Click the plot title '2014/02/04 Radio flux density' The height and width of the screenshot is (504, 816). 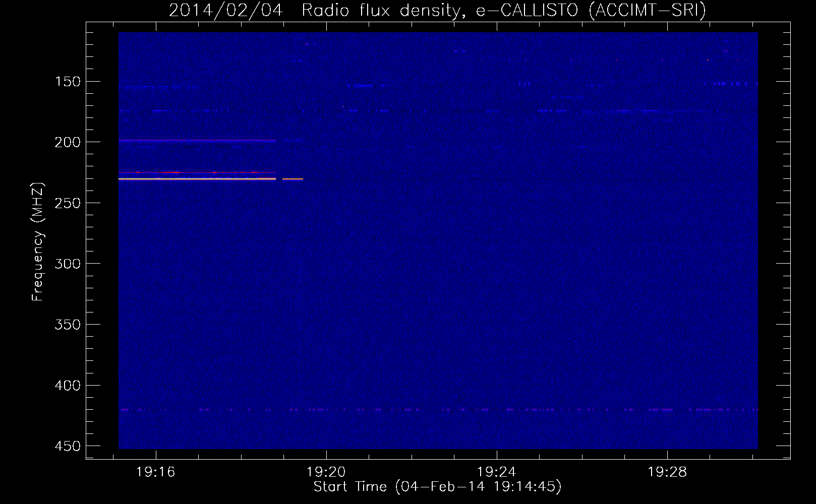click(314, 11)
